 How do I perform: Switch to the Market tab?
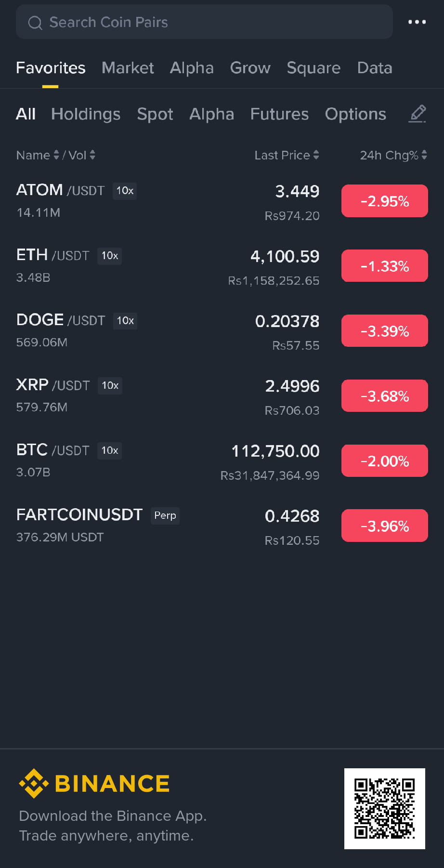128,68
